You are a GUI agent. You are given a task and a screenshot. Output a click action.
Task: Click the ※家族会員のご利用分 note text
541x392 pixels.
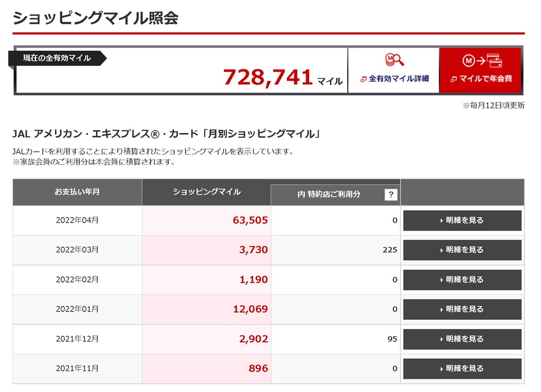coord(94,162)
